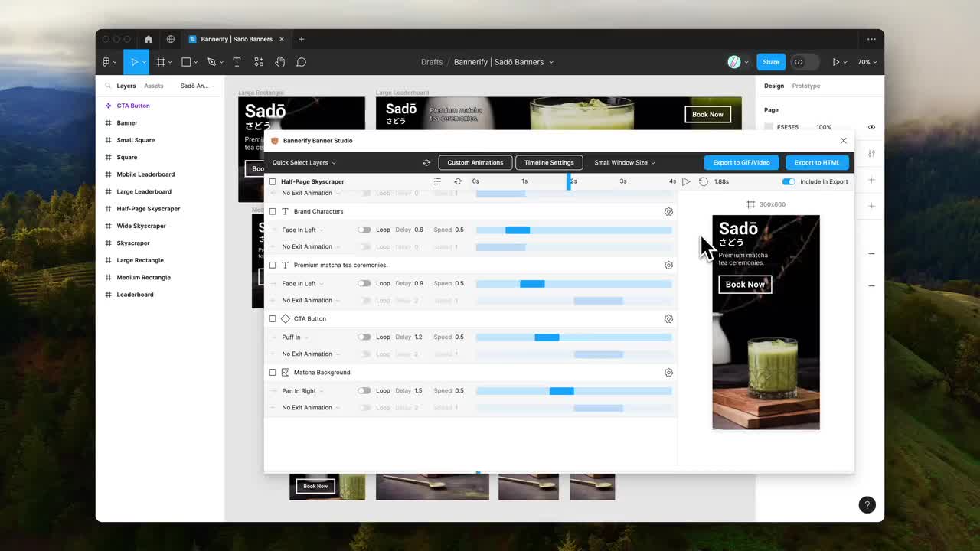Select the Pen tool

(212, 62)
